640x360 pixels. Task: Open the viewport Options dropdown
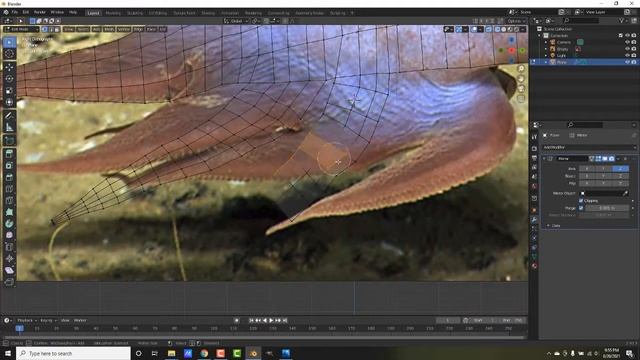pos(516,21)
